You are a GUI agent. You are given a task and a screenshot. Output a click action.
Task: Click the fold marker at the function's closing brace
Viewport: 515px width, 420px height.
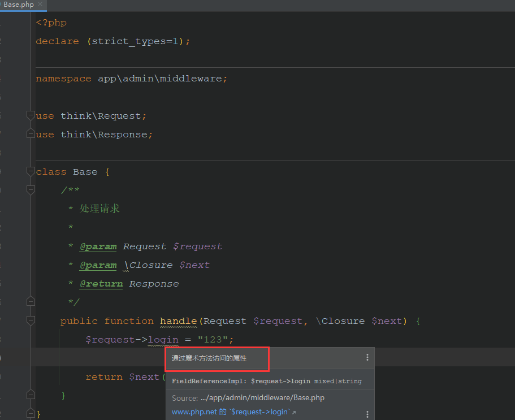(x=31, y=395)
